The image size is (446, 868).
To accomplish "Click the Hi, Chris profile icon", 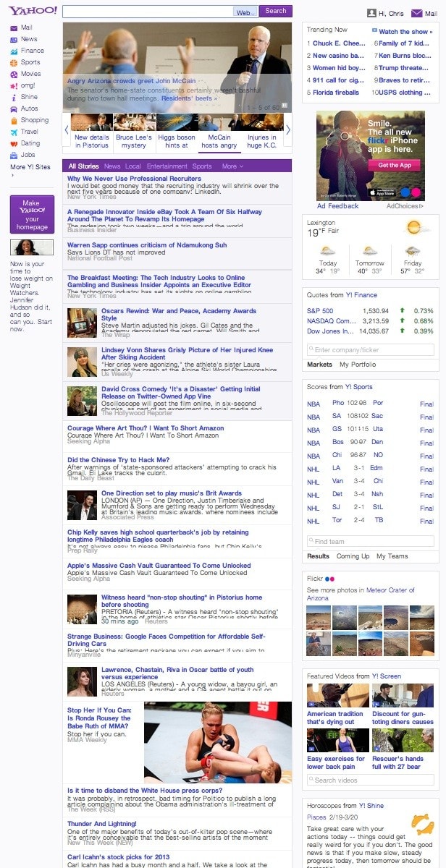I will click(x=371, y=13).
